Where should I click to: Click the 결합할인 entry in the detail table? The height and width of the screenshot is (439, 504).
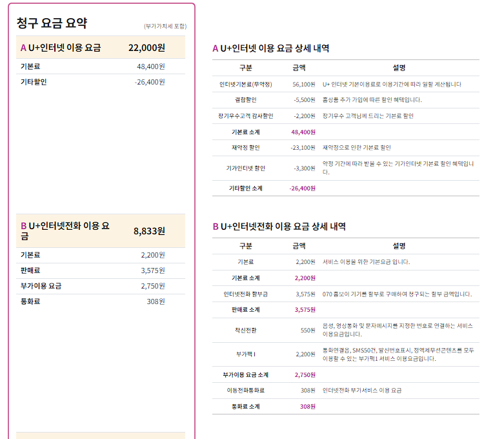click(345, 100)
